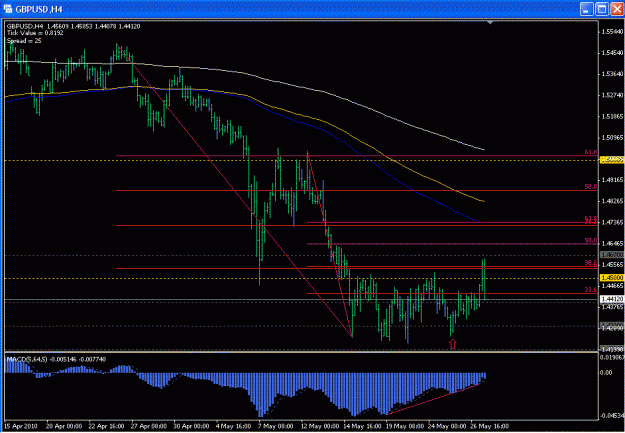Image resolution: width=625 pixels, height=433 pixels.
Task: Click the 1.52740 price scale value
Action: 613,95
